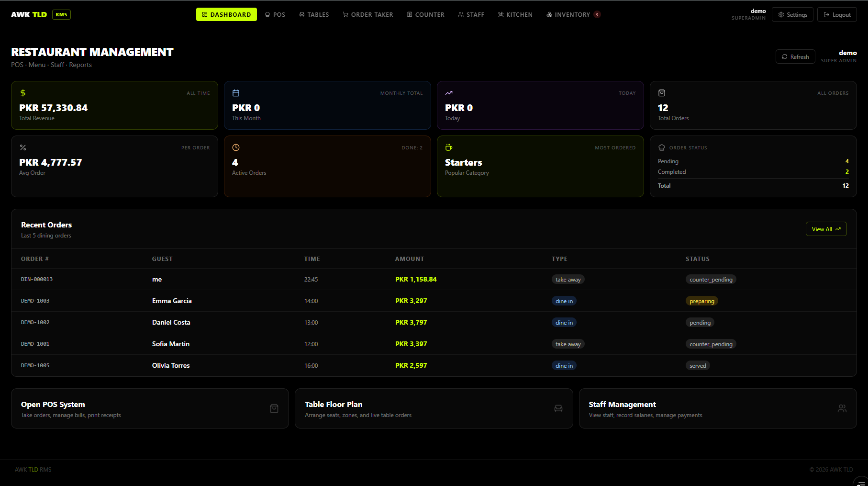
Task: Click the chef hat icon beside Order Status
Action: click(x=662, y=147)
